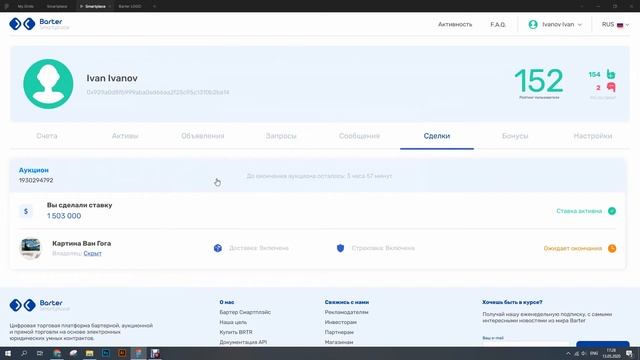This screenshot has width=640, height=360.
Task: Switch to the Бонусы tab
Action: [x=515, y=136]
